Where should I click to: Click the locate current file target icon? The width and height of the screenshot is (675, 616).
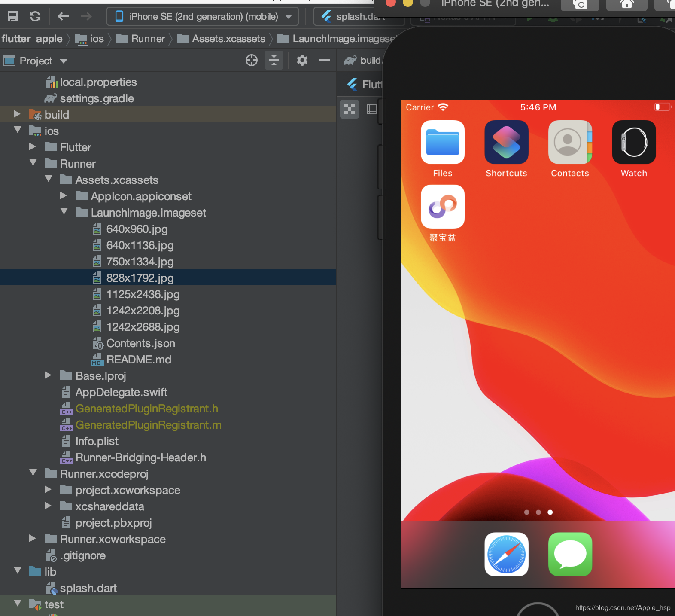[252, 61]
